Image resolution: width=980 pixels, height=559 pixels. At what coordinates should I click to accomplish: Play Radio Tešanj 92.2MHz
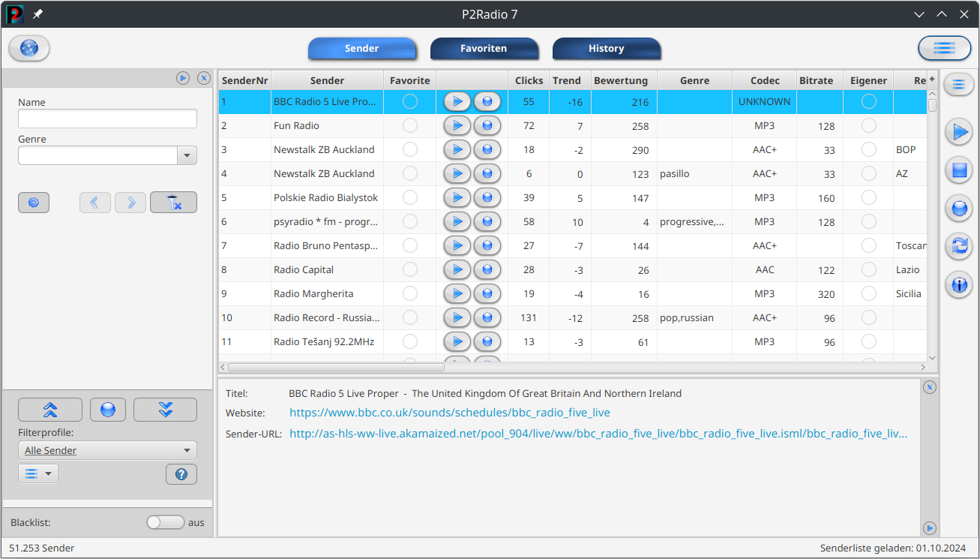click(457, 341)
